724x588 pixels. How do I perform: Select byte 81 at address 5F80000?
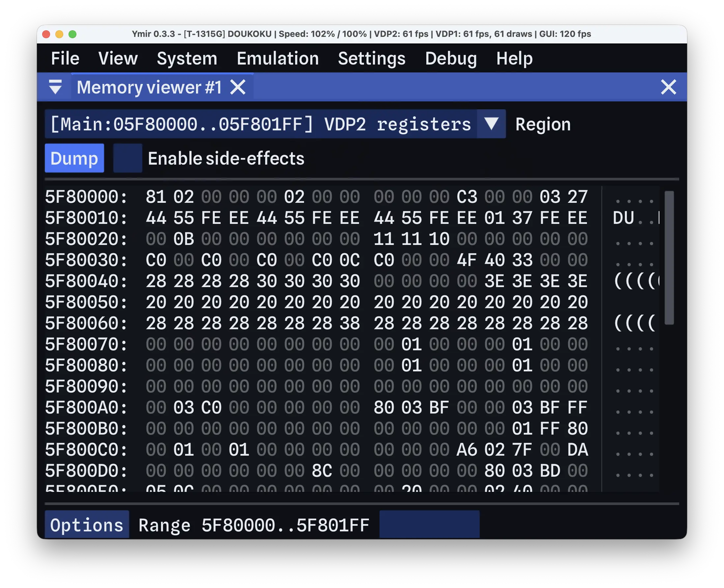click(x=156, y=197)
